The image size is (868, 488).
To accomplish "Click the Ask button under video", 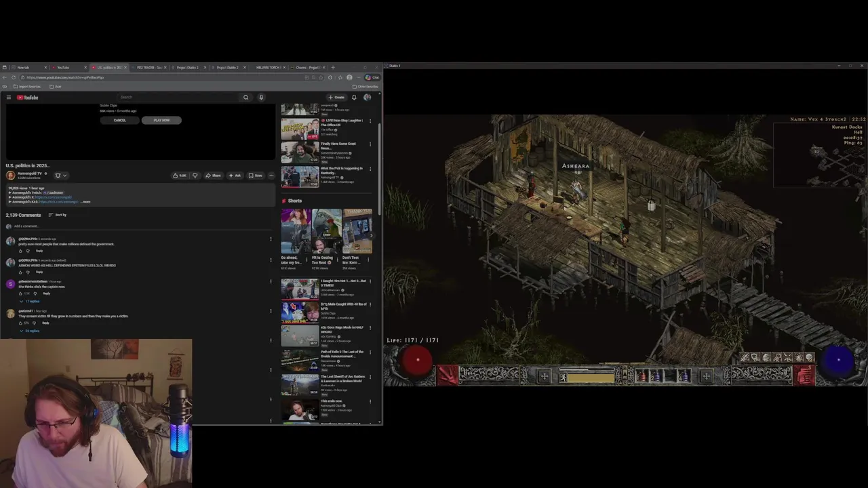I will [x=235, y=176].
